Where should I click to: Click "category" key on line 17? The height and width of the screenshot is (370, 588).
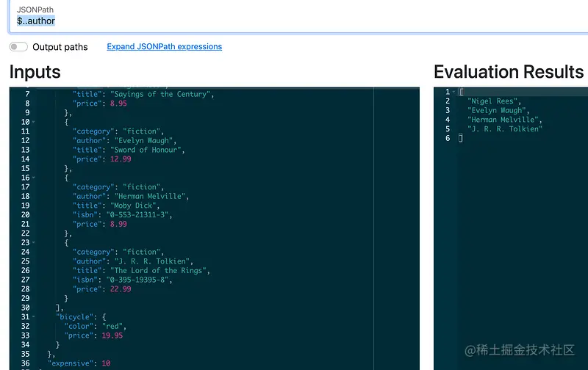tap(93, 187)
